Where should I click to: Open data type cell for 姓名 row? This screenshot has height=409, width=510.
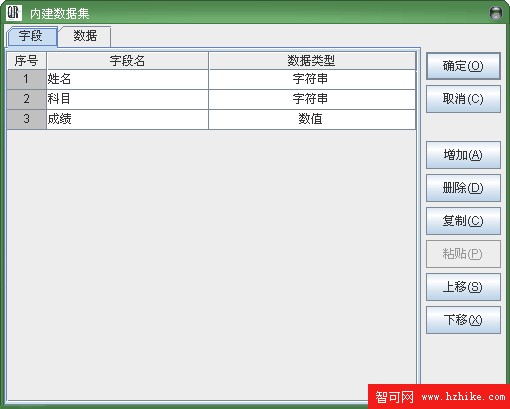pos(312,79)
